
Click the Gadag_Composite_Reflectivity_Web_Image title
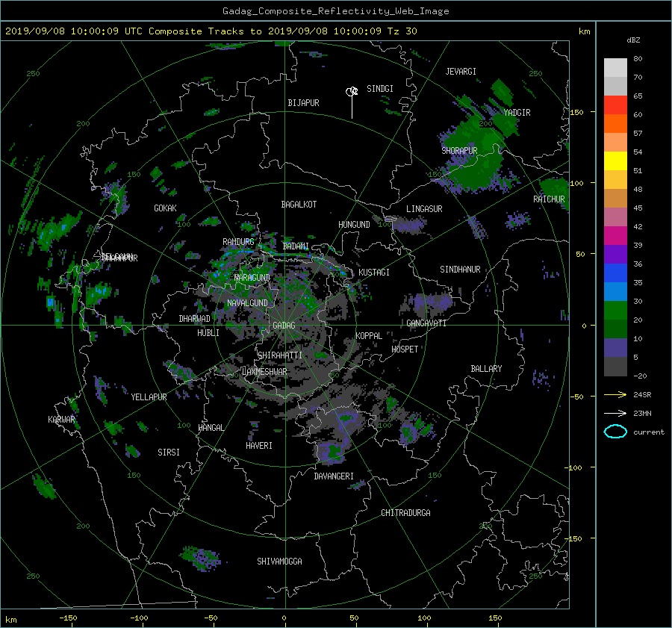pyautogui.click(x=335, y=11)
